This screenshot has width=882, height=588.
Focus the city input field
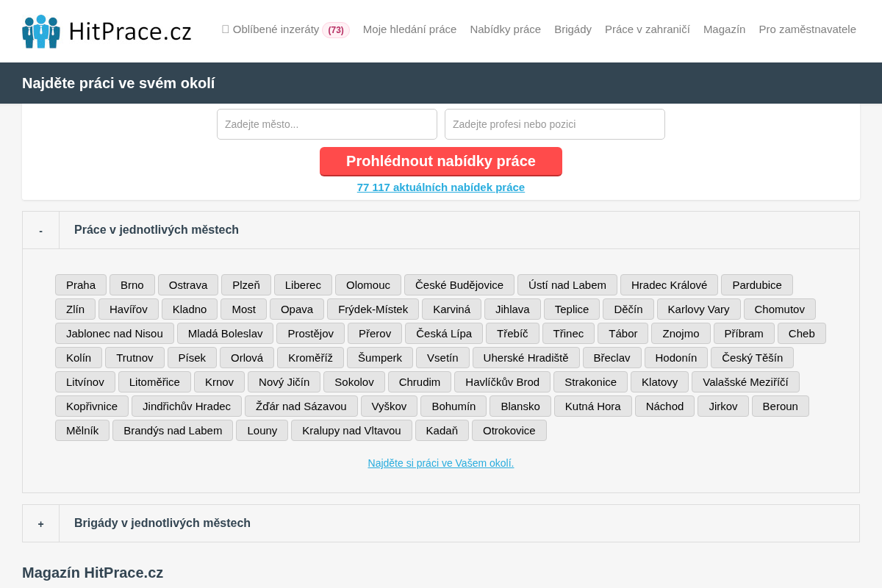pyautogui.click(x=327, y=124)
